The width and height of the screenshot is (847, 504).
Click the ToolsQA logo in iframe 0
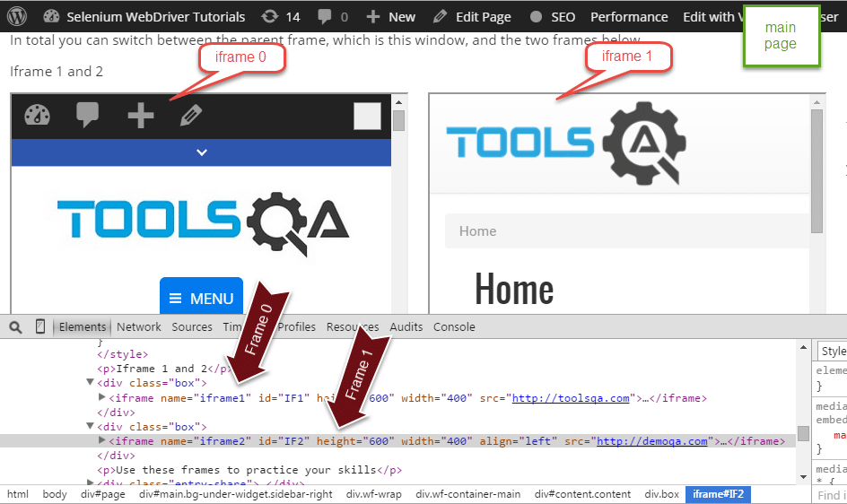pos(203,222)
